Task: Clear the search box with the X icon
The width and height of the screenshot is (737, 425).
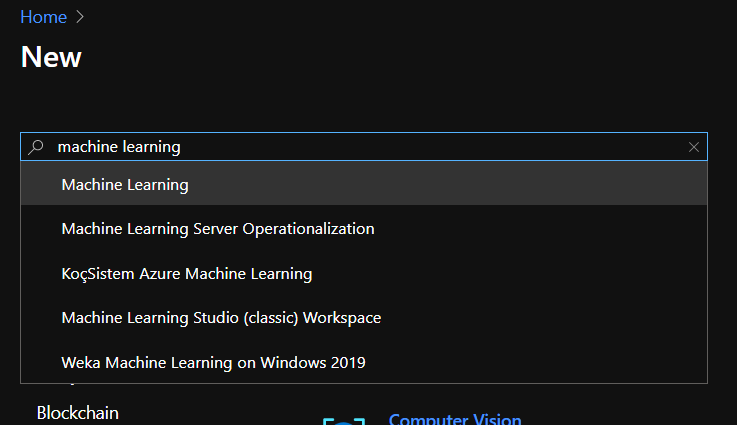Action: point(693,147)
